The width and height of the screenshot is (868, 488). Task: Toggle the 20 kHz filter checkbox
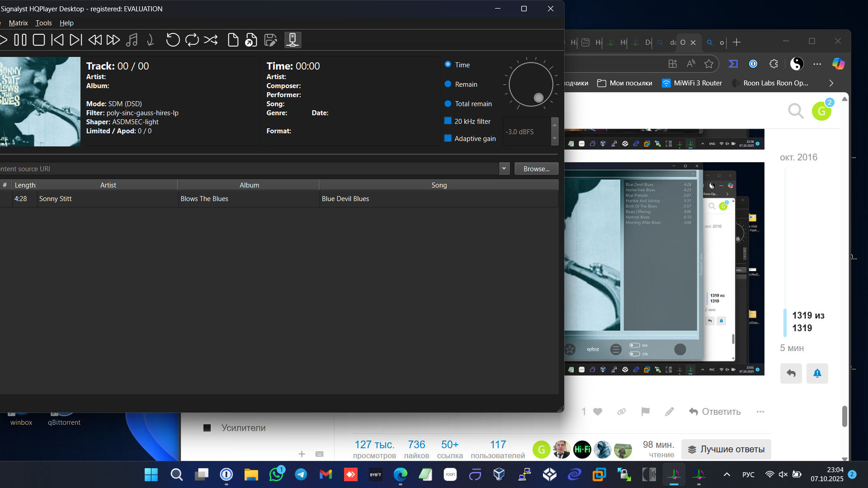coord(448,121)
